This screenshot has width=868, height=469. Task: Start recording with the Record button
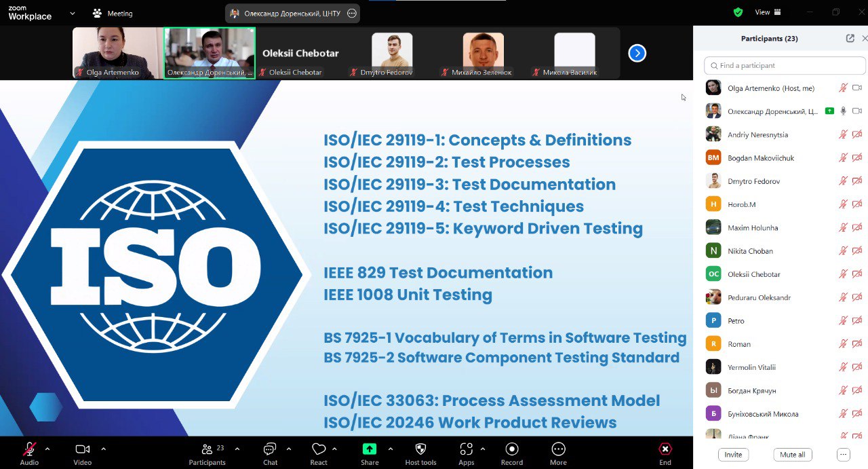coord(512,453)
